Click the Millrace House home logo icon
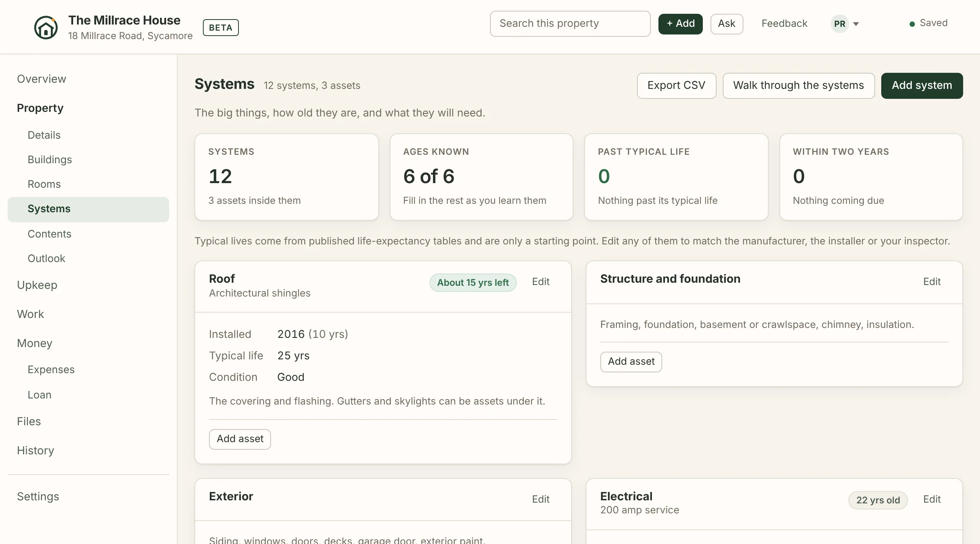Viewport: 980px width, 544px height. click(46, 28)
